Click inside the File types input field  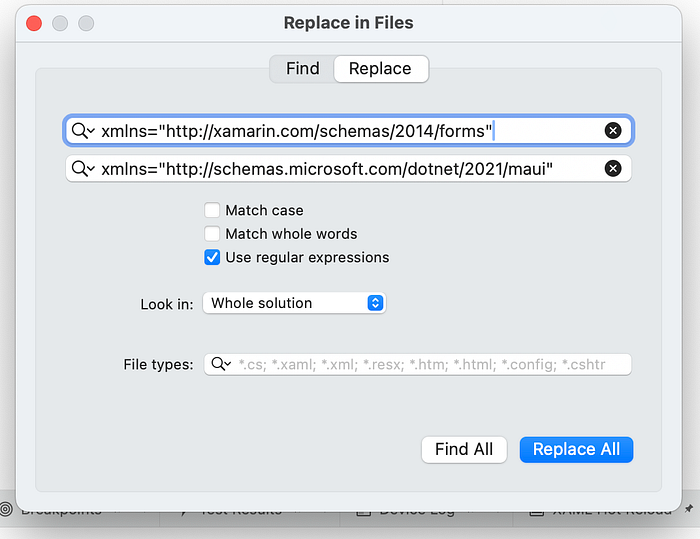click(x=430, y=364)
